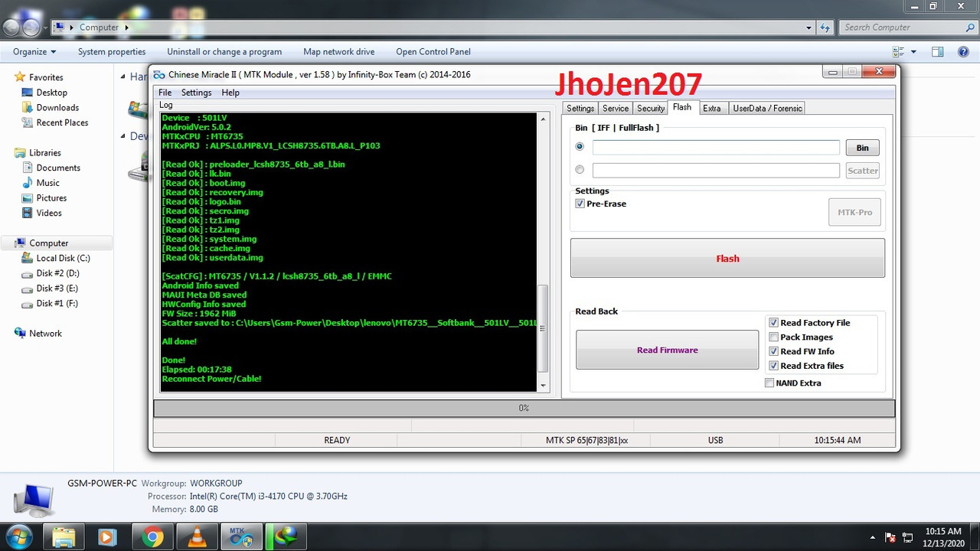Image resolution: width=980 pixels, height=551 pixels.
Task: Click Uninstall or change a program
Action: 224,51
